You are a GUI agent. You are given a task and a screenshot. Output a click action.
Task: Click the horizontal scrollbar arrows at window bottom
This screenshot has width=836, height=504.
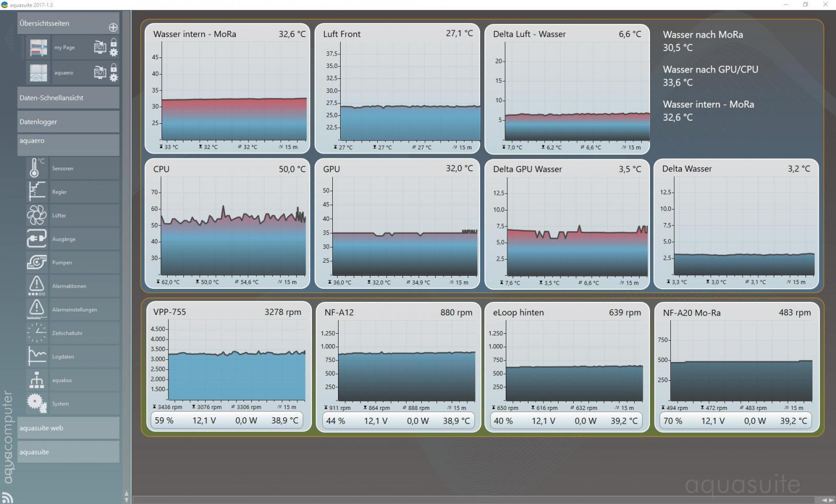(828, 500)
